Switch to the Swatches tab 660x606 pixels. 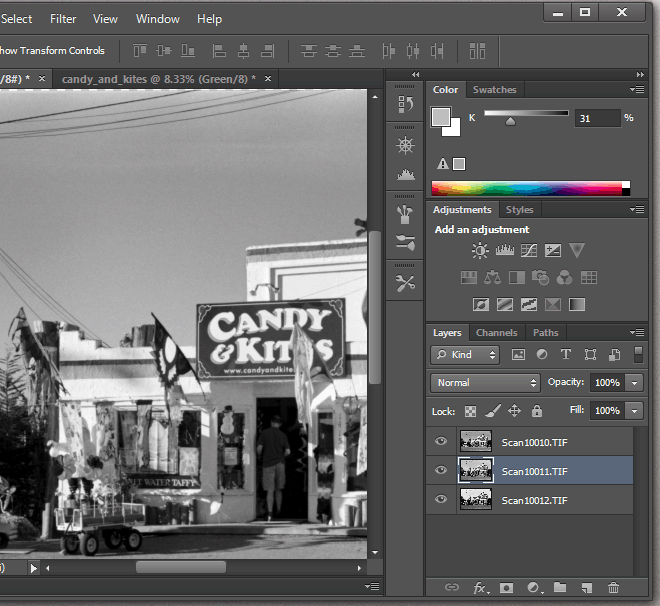[495, 90]
